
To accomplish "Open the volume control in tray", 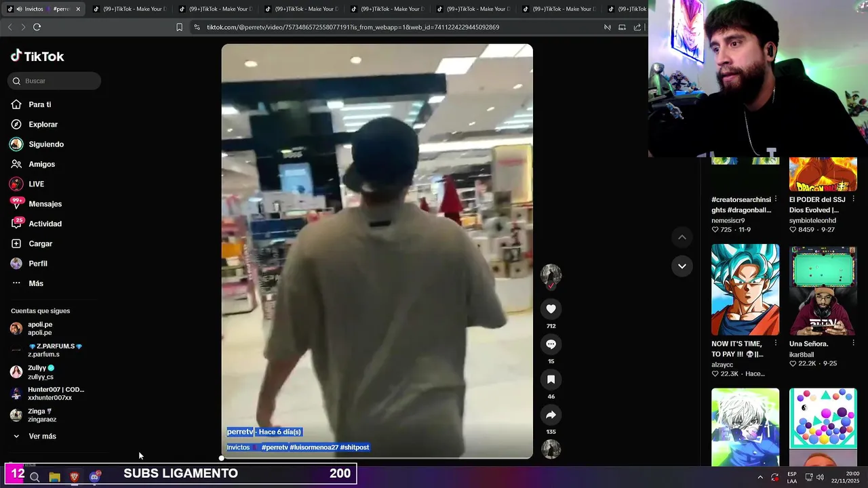I will [x=820, y=477].
